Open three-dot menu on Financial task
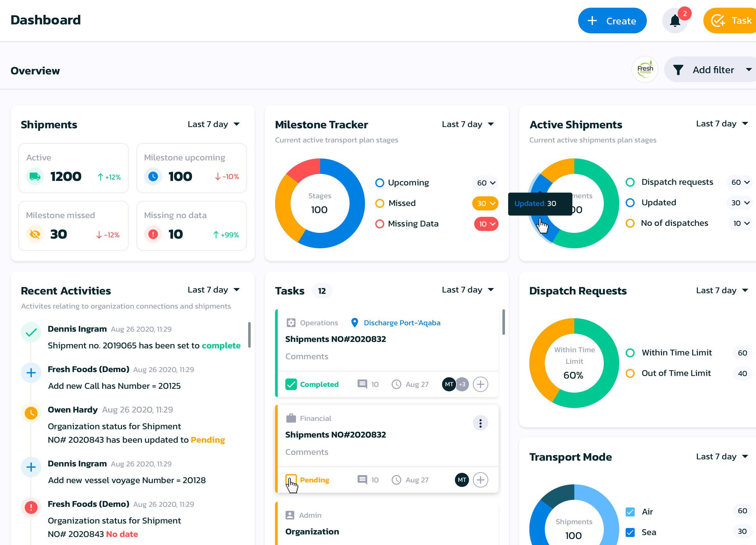This screenshot has height=545, width=756. 480,423
